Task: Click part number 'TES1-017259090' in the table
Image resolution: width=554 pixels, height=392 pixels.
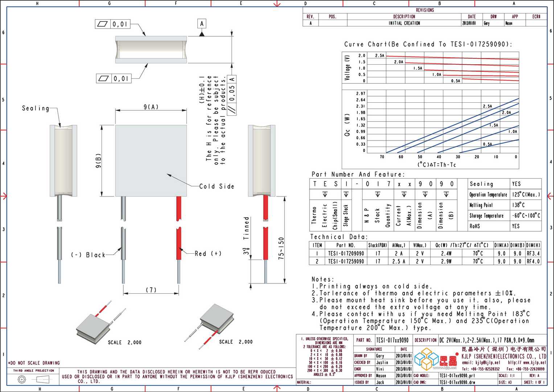Action: [x=346, y=261]
